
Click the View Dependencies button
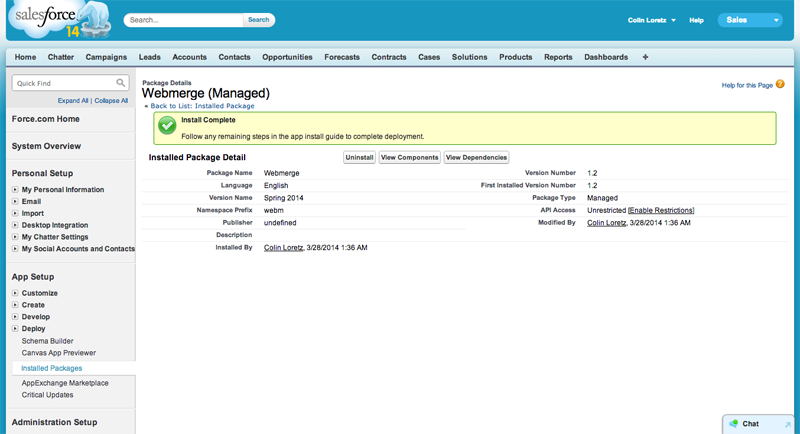[x=476, y=158]
